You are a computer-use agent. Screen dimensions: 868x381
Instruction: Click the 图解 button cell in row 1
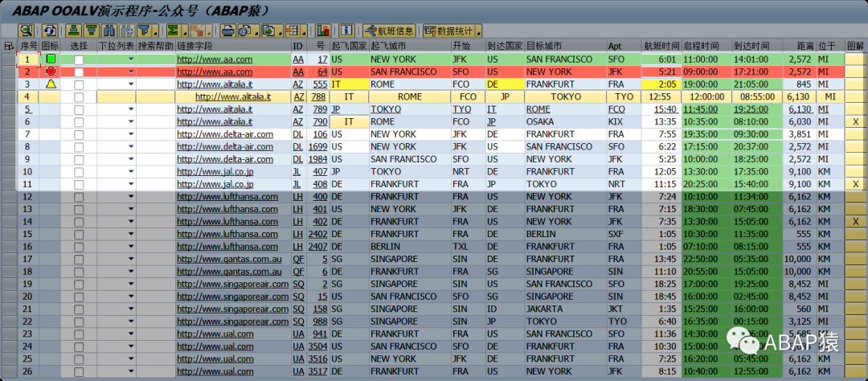pos(856,59)
